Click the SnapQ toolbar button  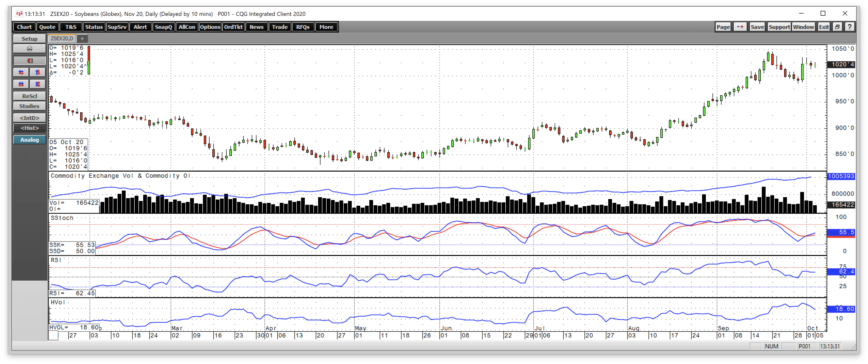point(163,27)
